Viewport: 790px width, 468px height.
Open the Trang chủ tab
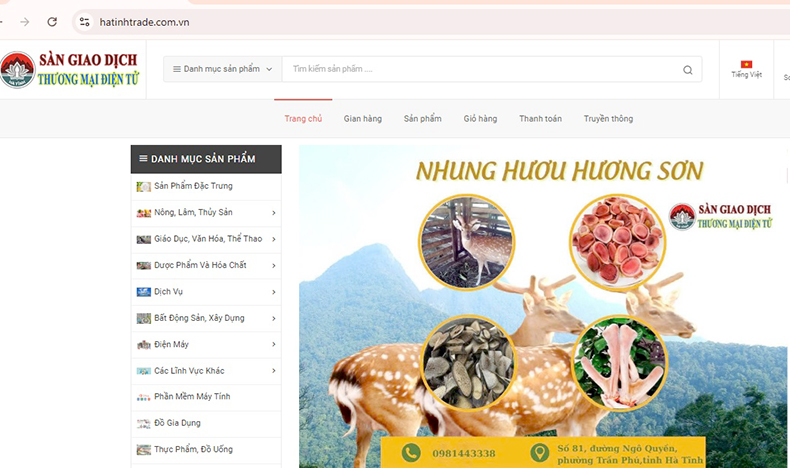pyautogui.click(x=303, y=119)
